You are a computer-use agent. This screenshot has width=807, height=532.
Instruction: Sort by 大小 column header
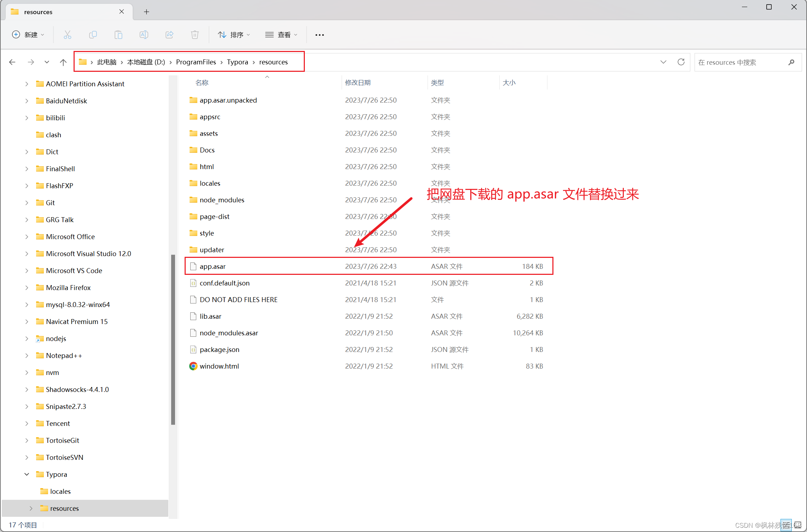(x=509, y=82)
